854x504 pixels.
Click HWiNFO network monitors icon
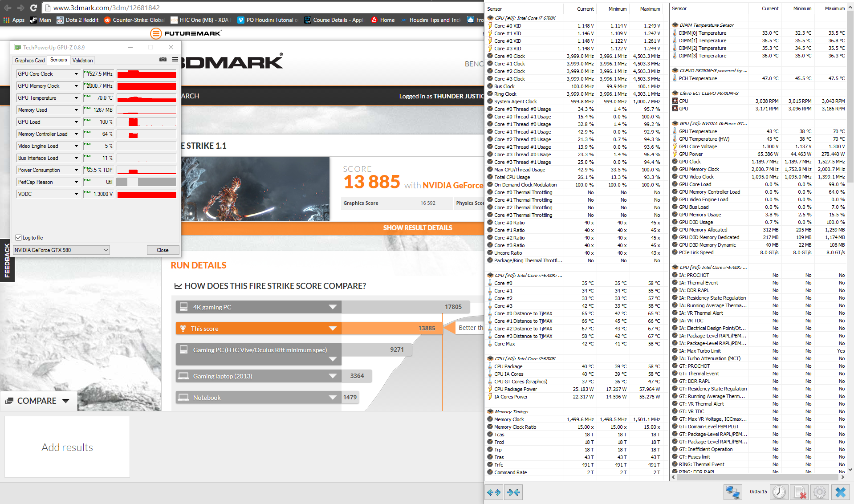tap(733, 492)
